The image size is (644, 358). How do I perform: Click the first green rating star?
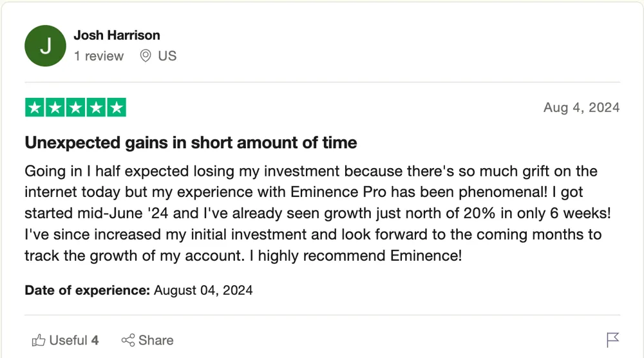pos(35,108)
